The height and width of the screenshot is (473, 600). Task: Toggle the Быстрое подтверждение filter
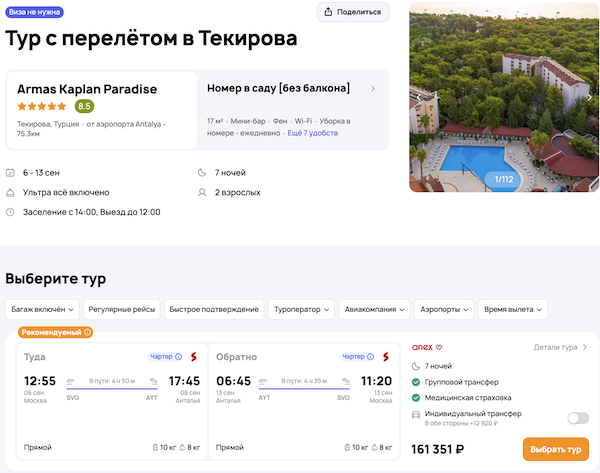[212, 310]
